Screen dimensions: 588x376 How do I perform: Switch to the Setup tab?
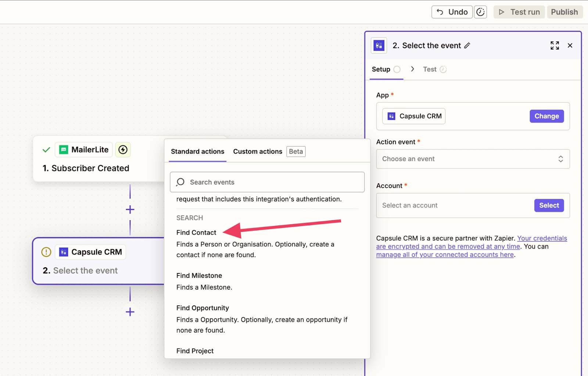click(x=386, y=69)
